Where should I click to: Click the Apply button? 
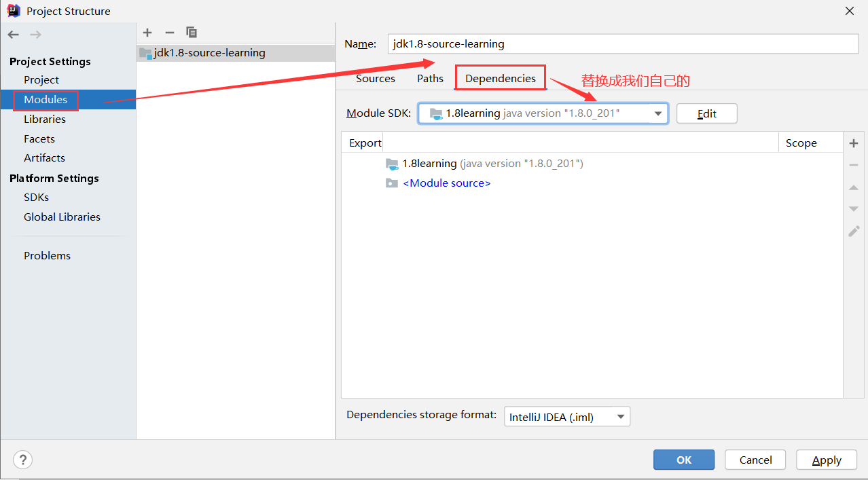[x=827, y=460]
